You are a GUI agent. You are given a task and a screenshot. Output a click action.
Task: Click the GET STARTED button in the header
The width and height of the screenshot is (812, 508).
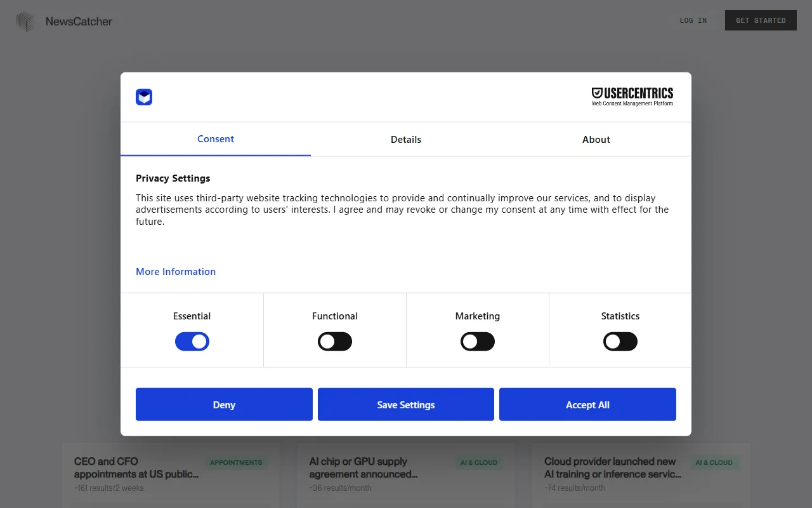tap(761, 20)
